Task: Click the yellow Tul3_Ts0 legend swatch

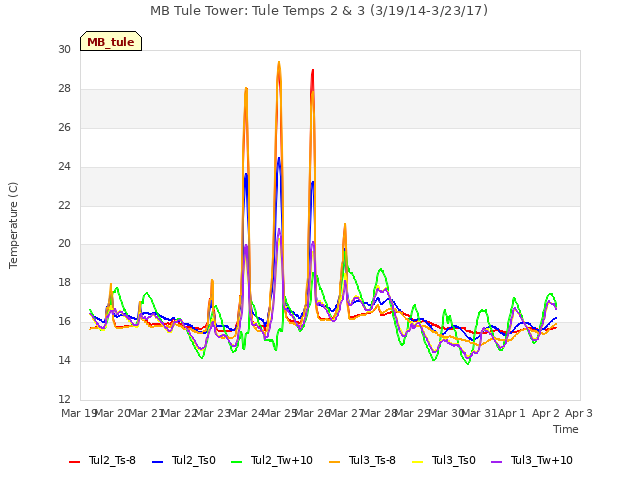Action: [x=418, y=462]
